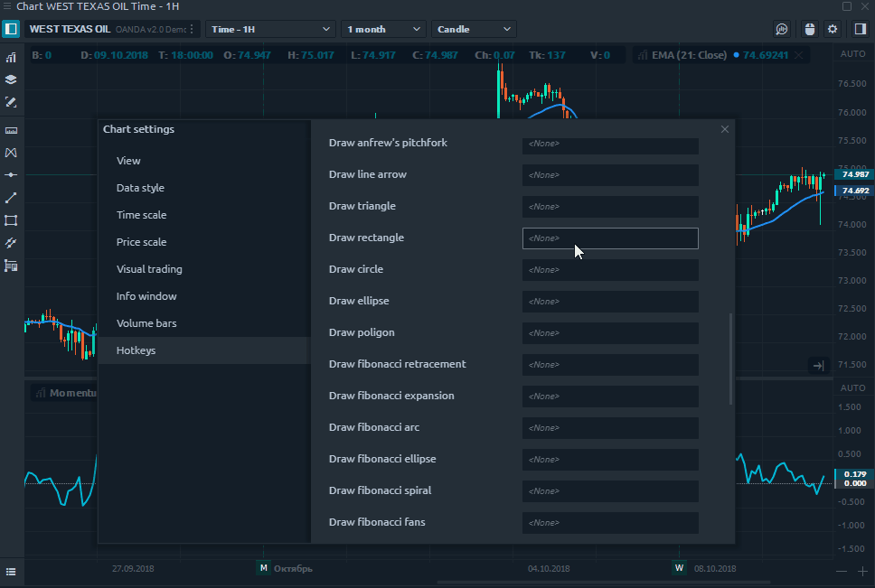Open the Volume bars settings section

pyautogui.click(x=204, y=323)
